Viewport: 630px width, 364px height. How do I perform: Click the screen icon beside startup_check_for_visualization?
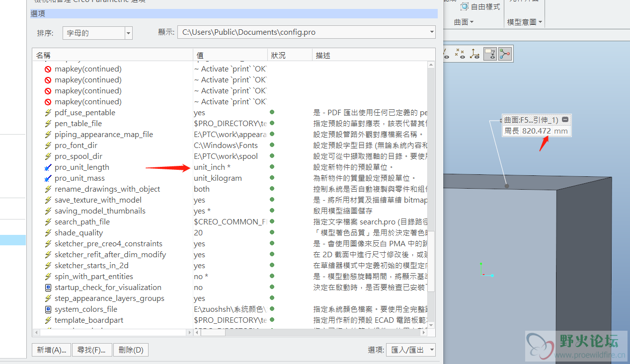(x=48, y=288)
